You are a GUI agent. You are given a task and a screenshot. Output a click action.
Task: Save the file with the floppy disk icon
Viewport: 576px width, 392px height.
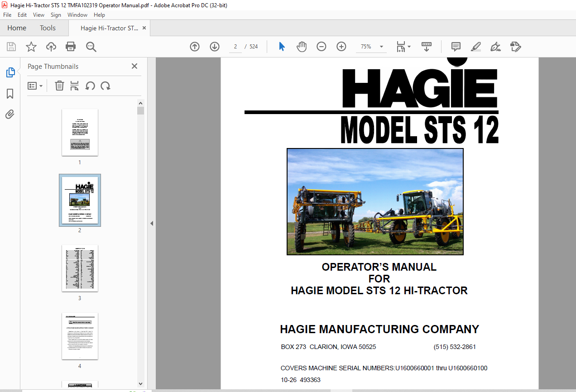point(11,47)
